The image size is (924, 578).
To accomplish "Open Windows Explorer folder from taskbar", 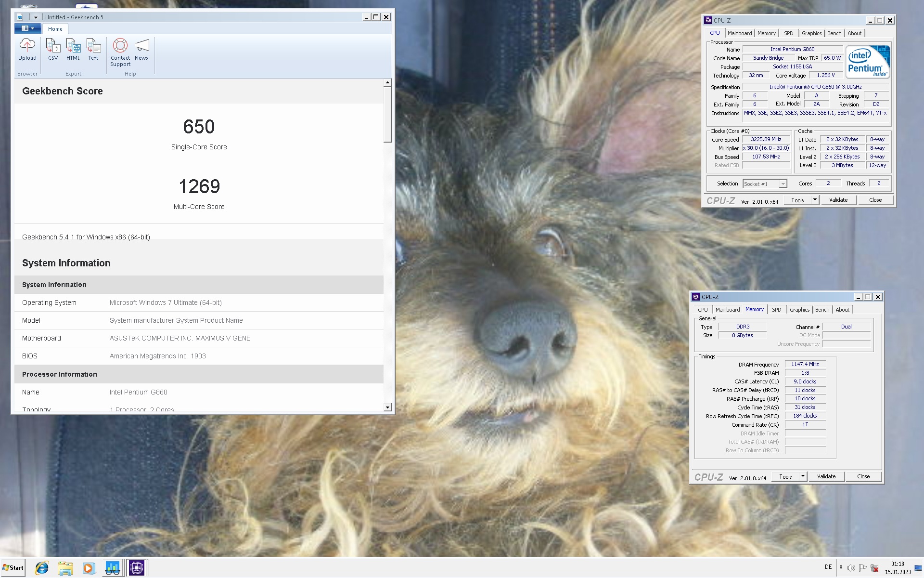I will click(x=65, y=568).
